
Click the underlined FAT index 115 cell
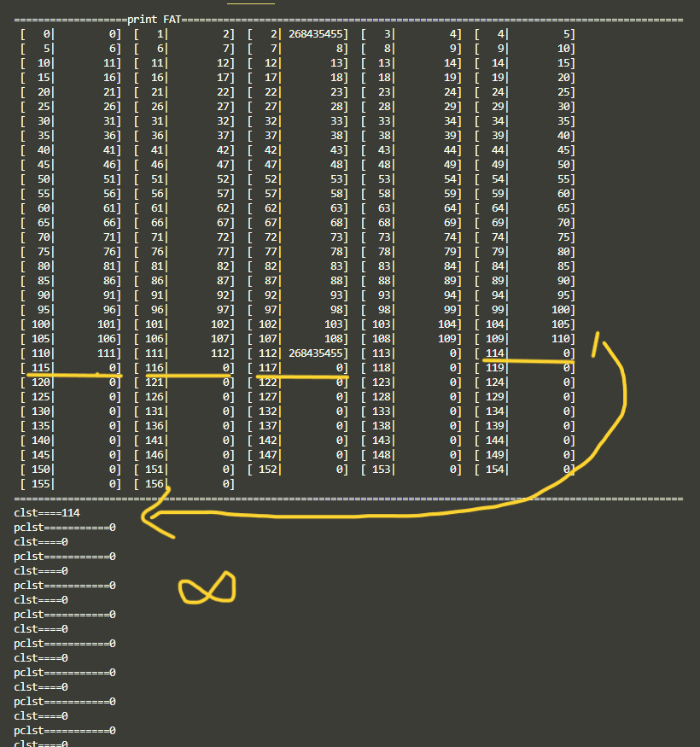click(42, 368)
